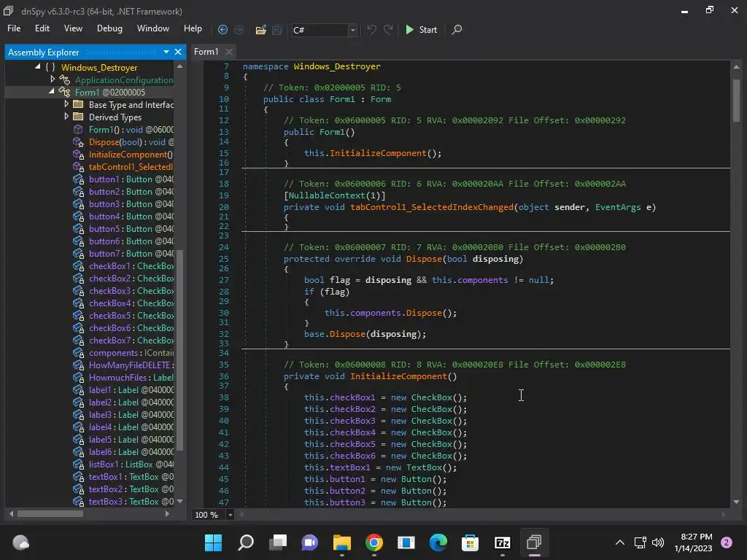The height and width of the screenshot is (560, 747).
Task: Select the button1 field icon
Action: click(78, 179)
